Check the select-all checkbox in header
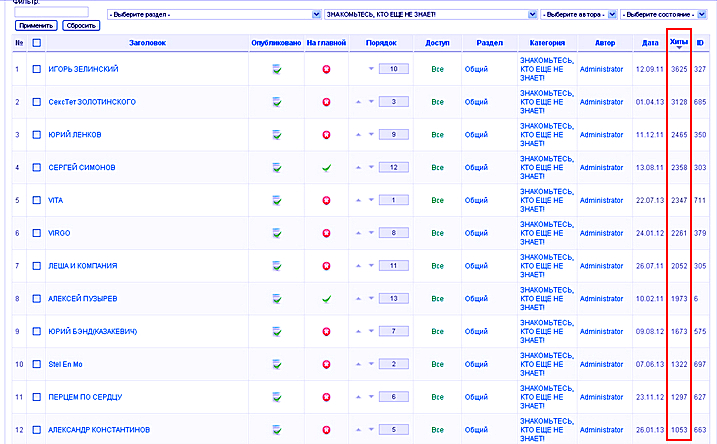 pyautogui.click(x=37, y=43)
